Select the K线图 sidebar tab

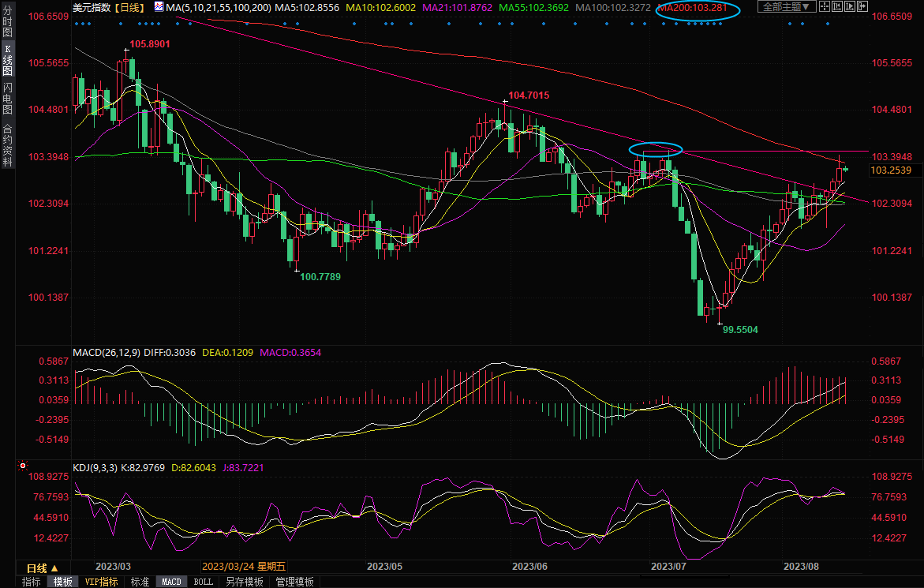[7, 60]
